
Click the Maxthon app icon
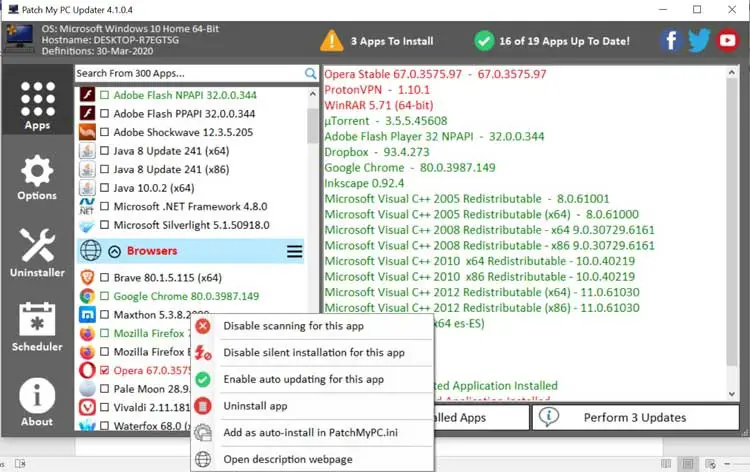[87, 315]
